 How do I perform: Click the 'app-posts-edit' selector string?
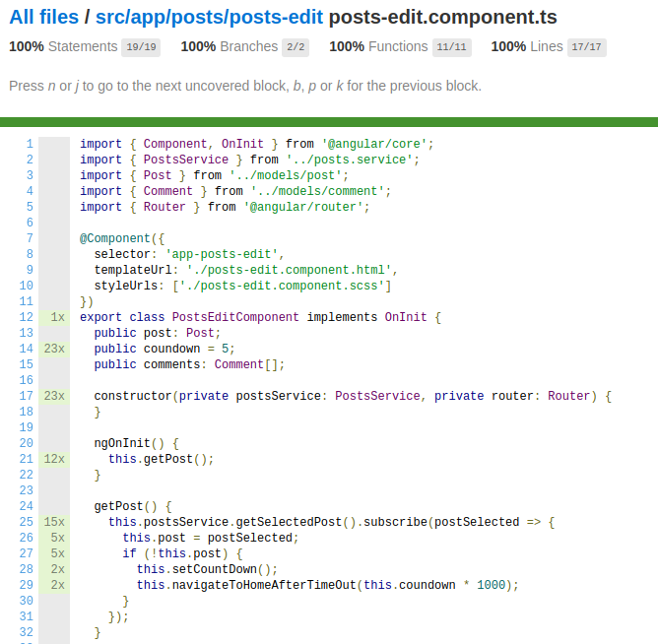[222, 254]
